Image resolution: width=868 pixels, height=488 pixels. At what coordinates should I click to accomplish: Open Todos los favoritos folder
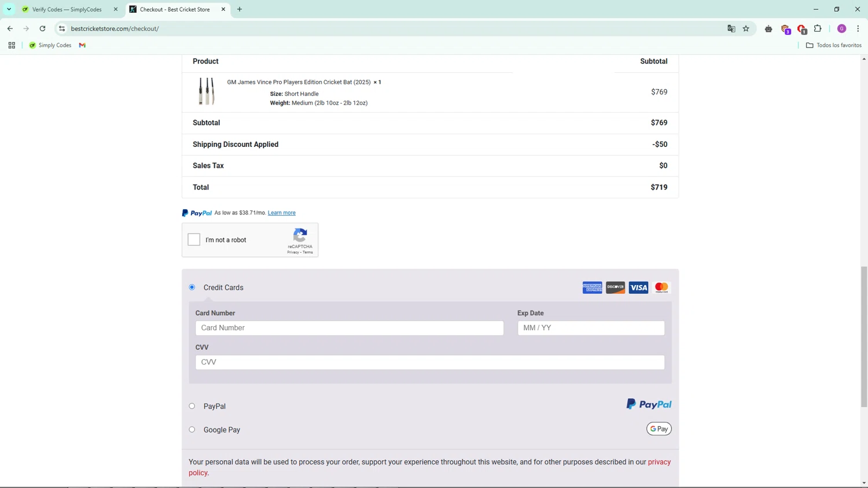point(834,45)
